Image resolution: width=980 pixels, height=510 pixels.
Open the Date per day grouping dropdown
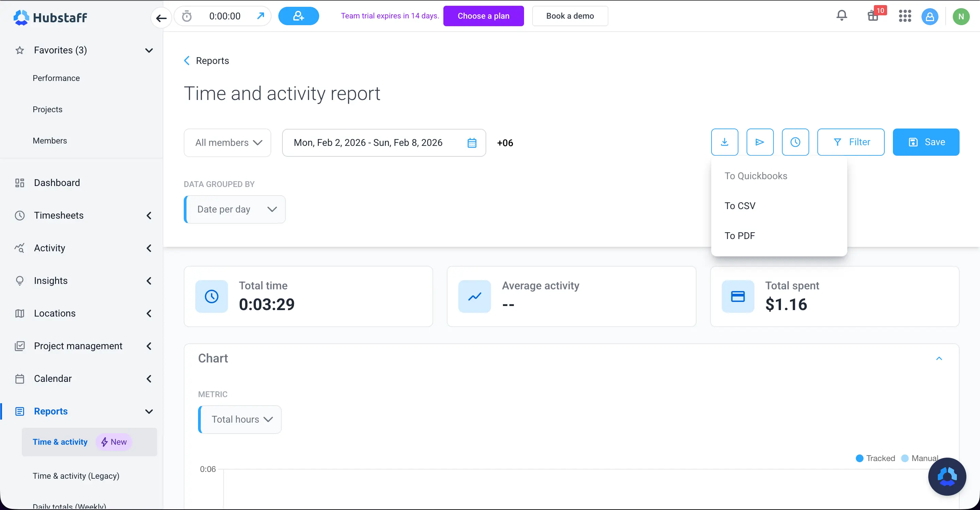click(235, 209)
